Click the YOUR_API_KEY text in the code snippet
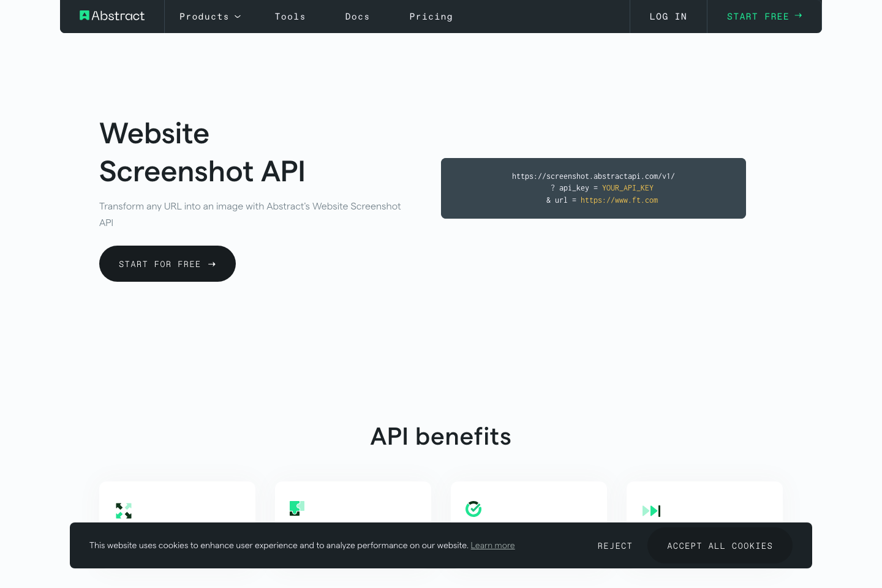This screenshot has width=882, height=588. pyautogui.click(x=627, y=188)
